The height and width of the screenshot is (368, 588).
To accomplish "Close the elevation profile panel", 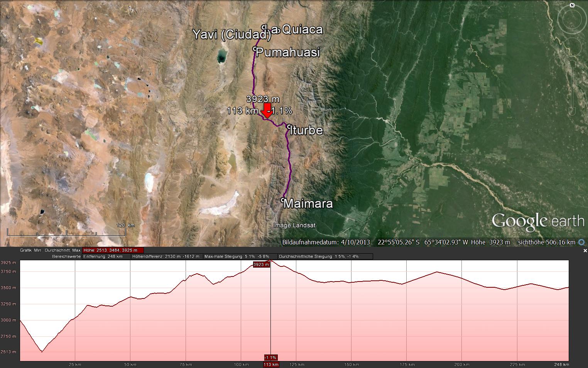I will [585, 251].
